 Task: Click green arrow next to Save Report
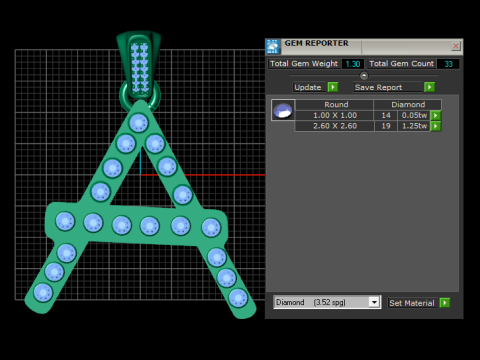coord(429,87)
